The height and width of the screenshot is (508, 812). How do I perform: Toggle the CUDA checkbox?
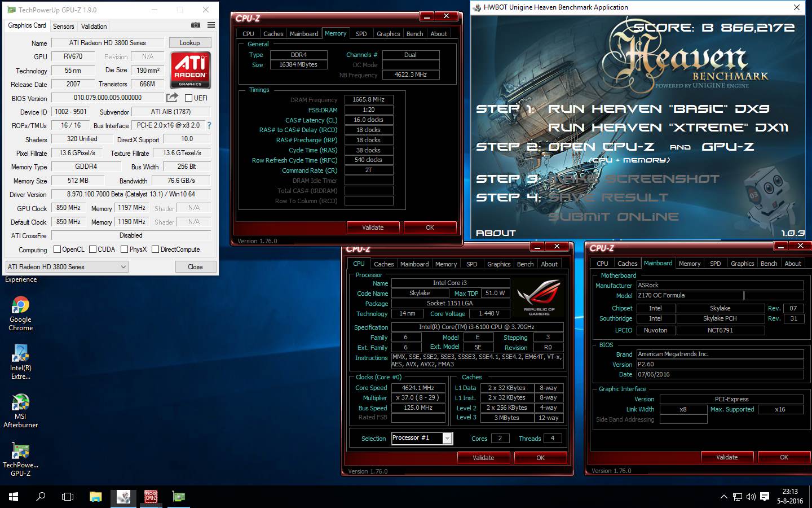point(93,249)
